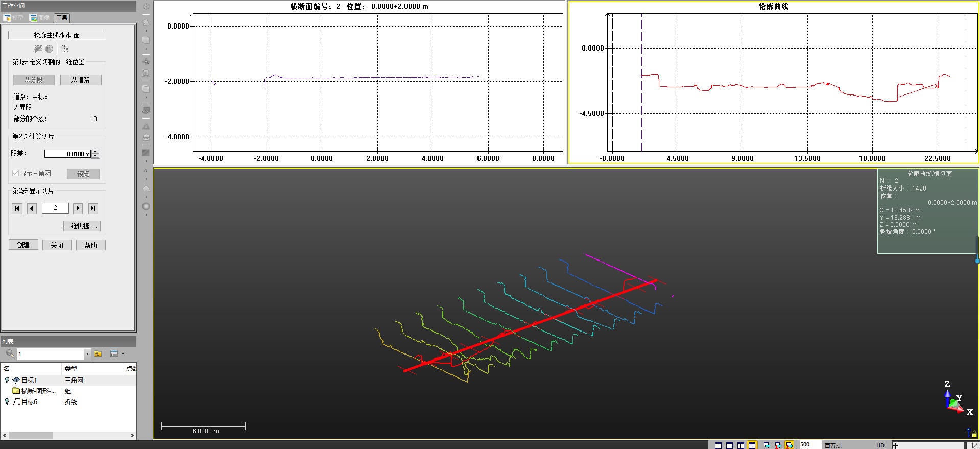
Task: Select the 工具 tab
Action: coord(61,18)
